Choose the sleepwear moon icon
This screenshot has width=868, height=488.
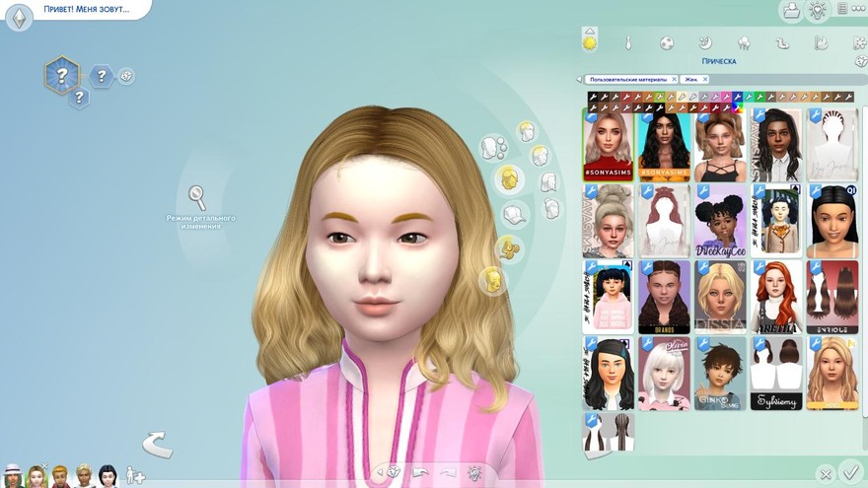point(705,43)
